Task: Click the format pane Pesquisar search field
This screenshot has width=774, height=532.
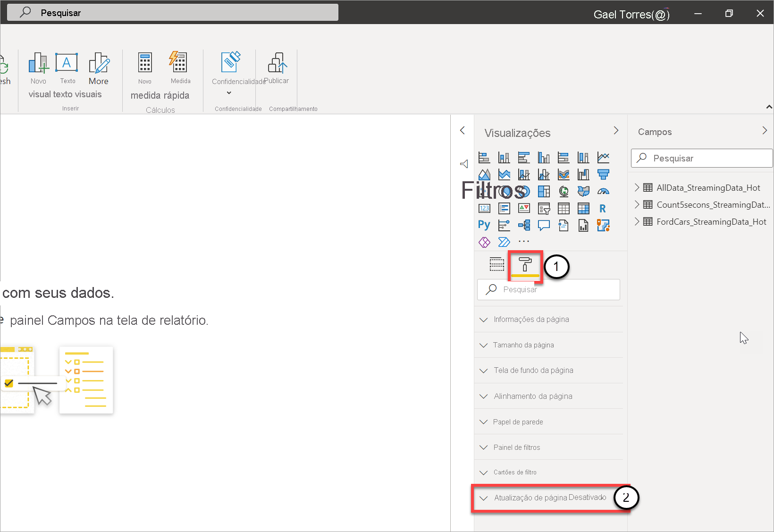Action: [x=547, y=289]
